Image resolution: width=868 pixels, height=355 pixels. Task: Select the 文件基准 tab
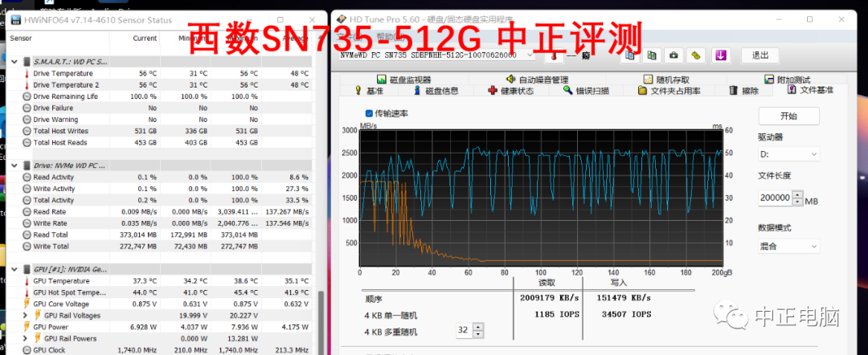click(x=809, y=90)
